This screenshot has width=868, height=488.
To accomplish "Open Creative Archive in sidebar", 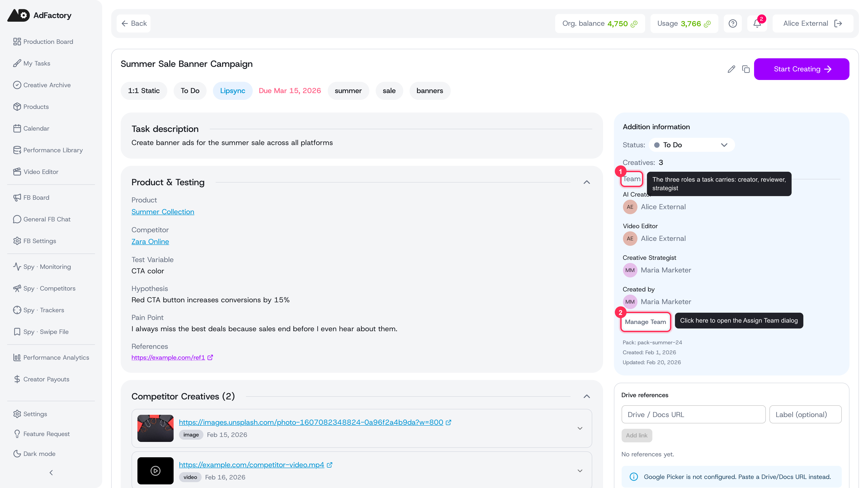I will tap(42, 85).
